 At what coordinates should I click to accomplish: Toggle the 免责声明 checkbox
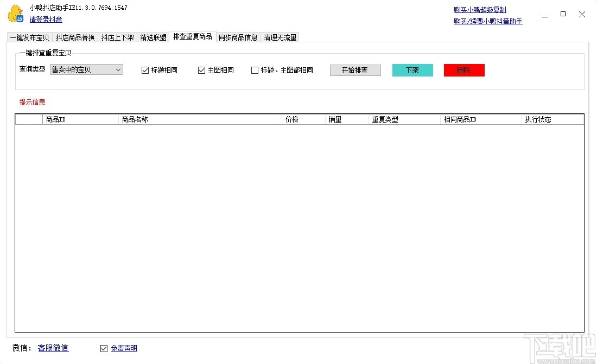point(104,348)
